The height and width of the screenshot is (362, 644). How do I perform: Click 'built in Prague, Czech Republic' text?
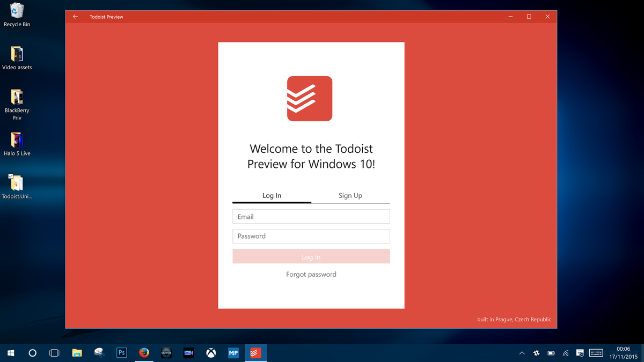[514, 320]
